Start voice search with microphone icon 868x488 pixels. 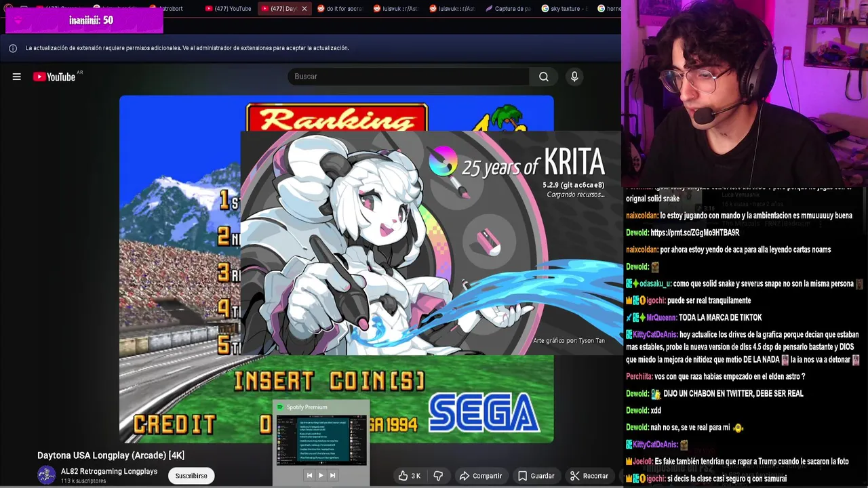tap(574, 77)
